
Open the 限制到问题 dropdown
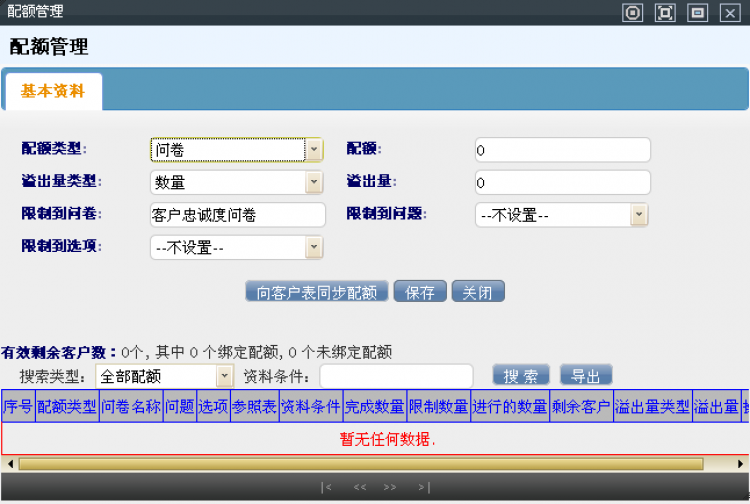[x=639, y=215]
